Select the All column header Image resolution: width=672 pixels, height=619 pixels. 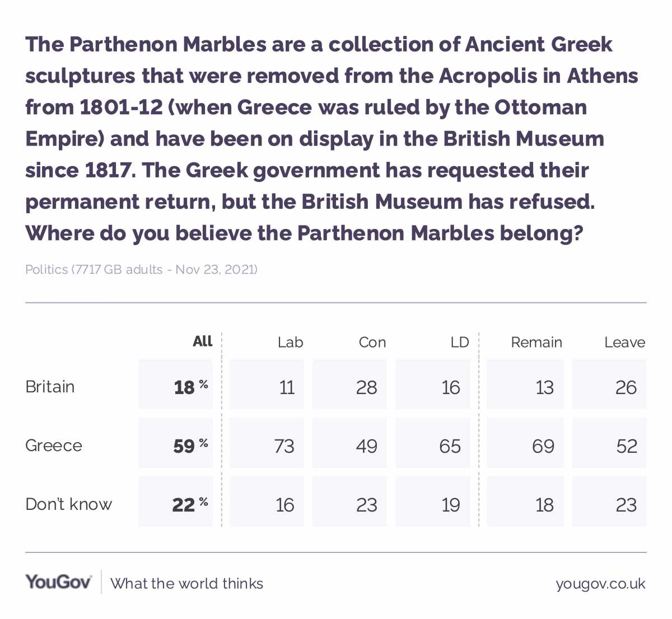pyautogui.click(x=202, y=341)
